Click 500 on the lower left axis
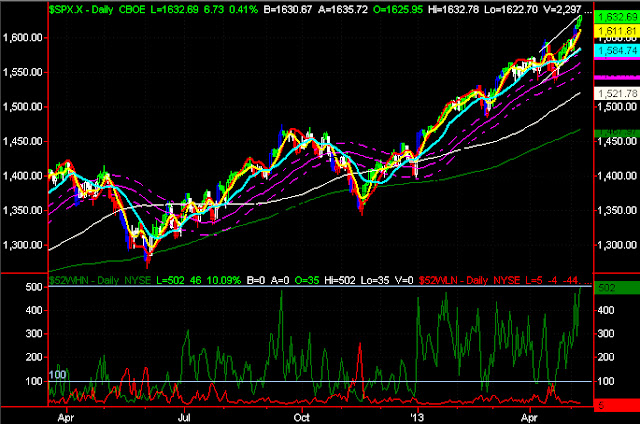This screenshot has width=640, height=424. click(x=34, y=287)
